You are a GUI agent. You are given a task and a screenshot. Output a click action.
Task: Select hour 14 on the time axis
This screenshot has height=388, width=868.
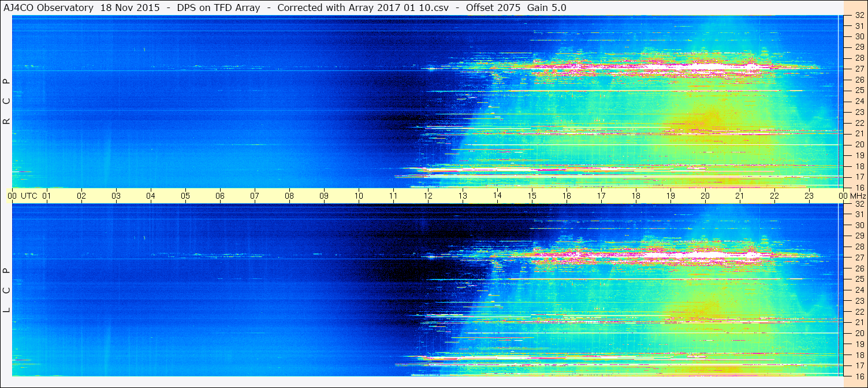[497, 196]
